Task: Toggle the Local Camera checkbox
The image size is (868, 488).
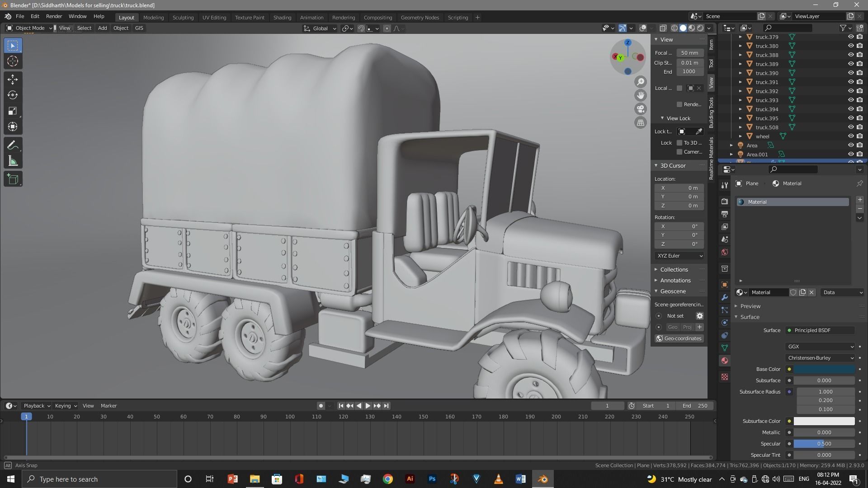Action: (x=679, y=88)
